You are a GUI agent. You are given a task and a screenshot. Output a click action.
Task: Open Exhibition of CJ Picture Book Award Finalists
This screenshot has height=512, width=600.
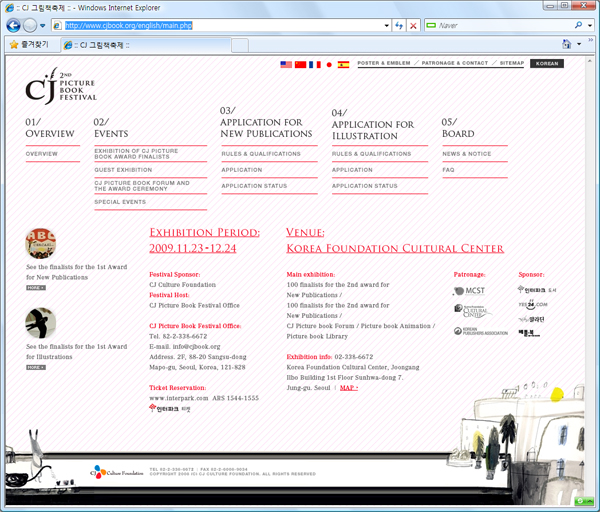136,154
